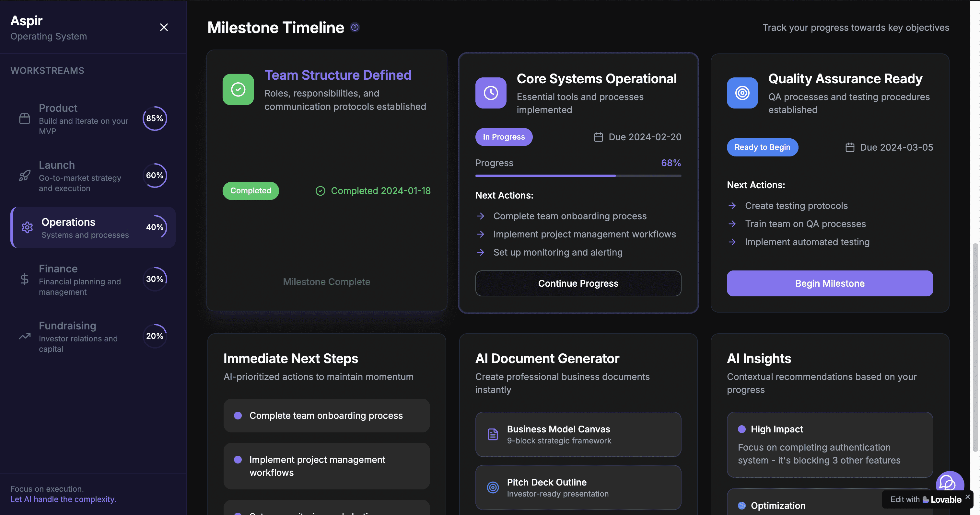Viewport: 980px width, 515px height.
Task: Click the rocket icon for Launch workstream
Action: click(x=25, y=175)
